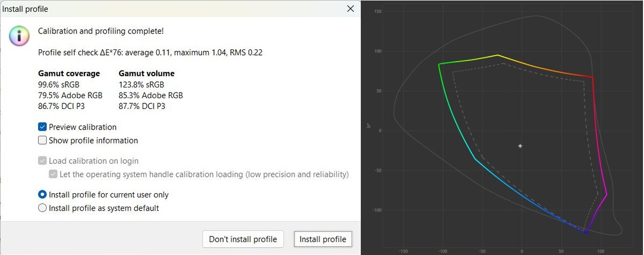Select Install profile for current user only

pyautogui.click(x=43, y=195)
